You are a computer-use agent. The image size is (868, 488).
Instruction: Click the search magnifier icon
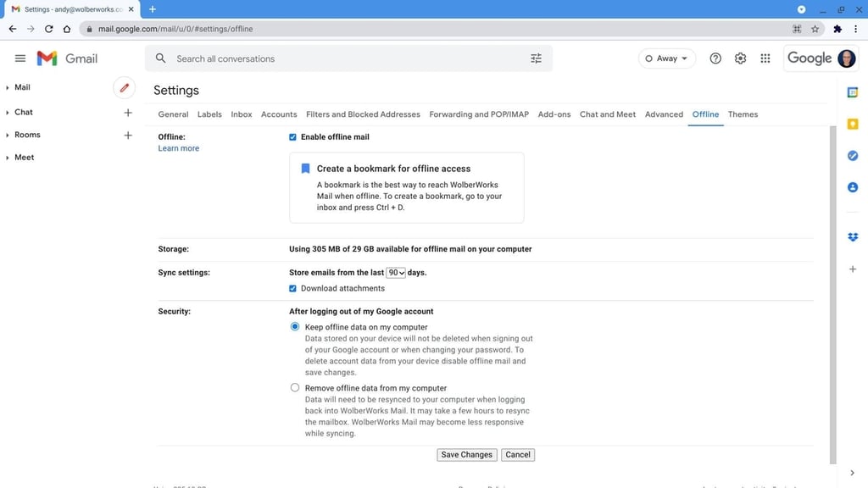coord(160,58)
